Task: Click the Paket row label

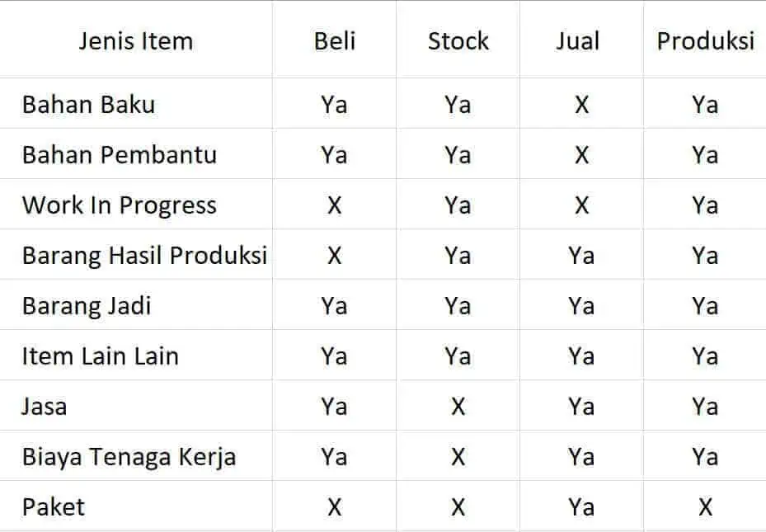Action: (53, 507)
